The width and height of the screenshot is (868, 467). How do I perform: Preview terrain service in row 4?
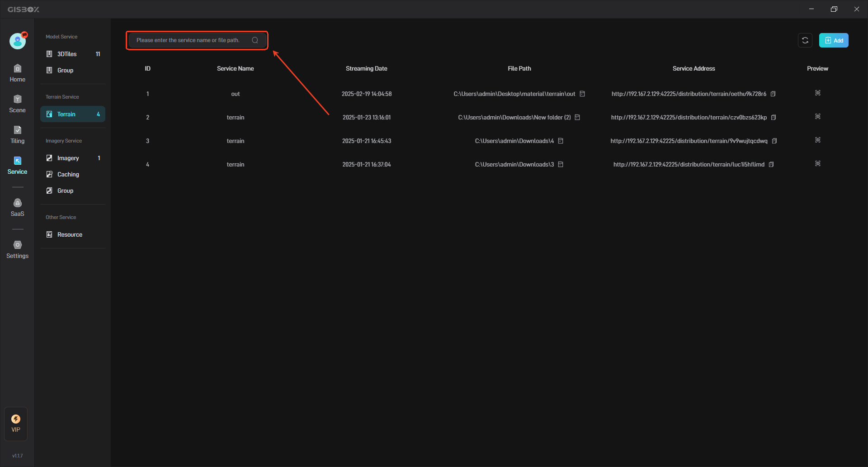pos(818,164)
